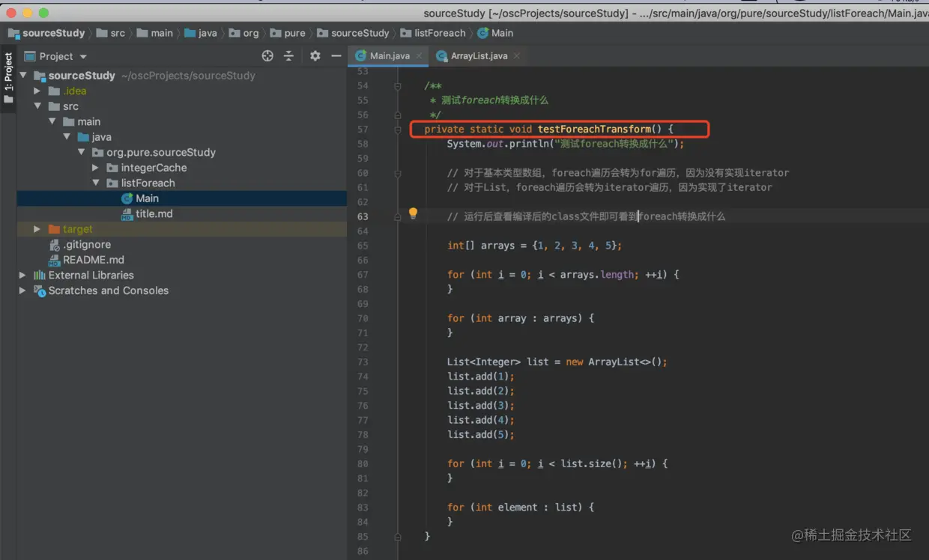
Task: Click the .idea folder icon
Action: coord(54,91)
